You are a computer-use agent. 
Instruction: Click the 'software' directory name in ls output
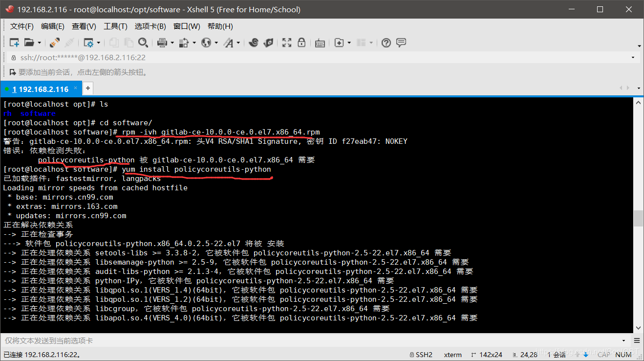[38, 113]
